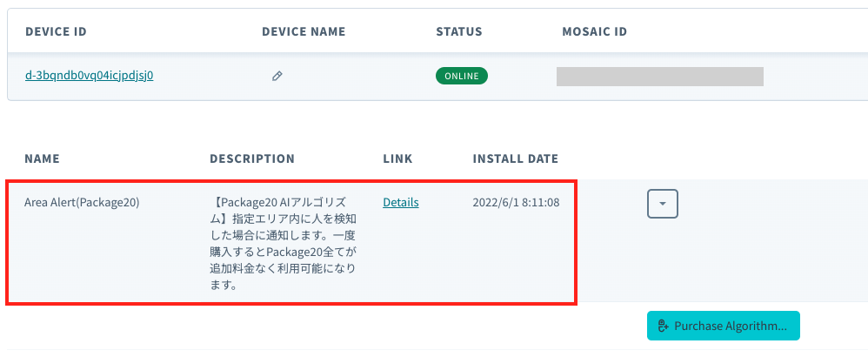The height and width of the screenshot is (357, 868).
Task: Click the ONLINE status badge
Action: point(462,76)
